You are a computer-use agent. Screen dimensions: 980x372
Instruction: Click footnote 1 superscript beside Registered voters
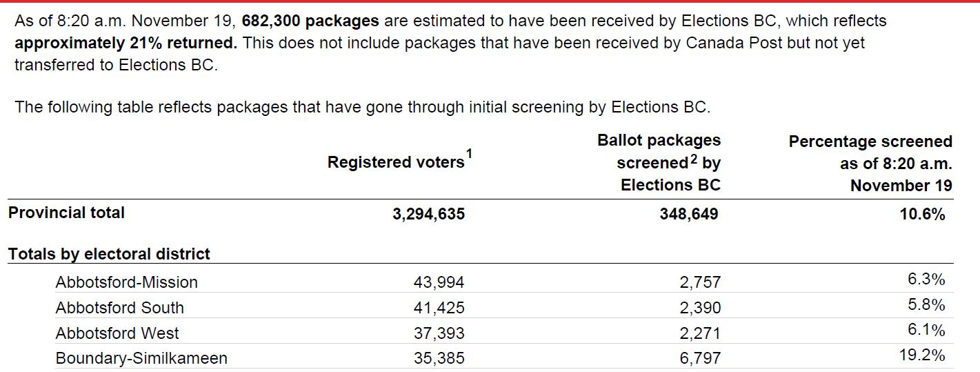point(469,153)
